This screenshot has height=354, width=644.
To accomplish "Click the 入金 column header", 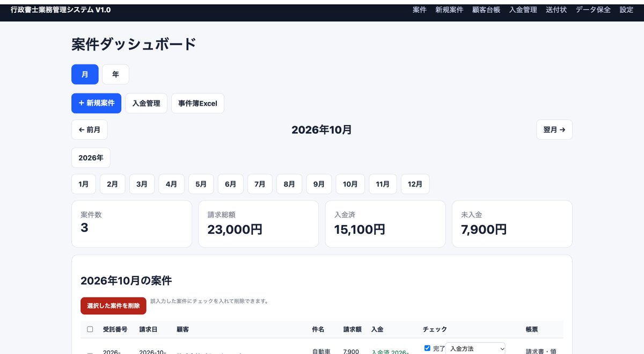I will tap(377, 329).
